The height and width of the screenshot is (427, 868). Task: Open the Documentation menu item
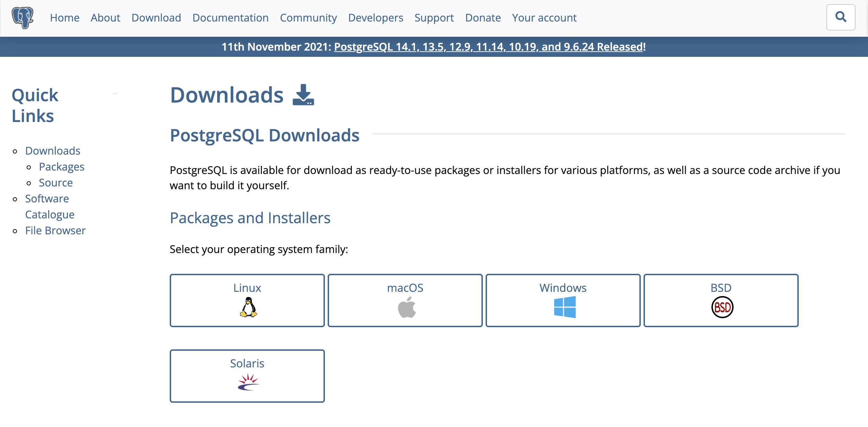click(x=230, y=18)
